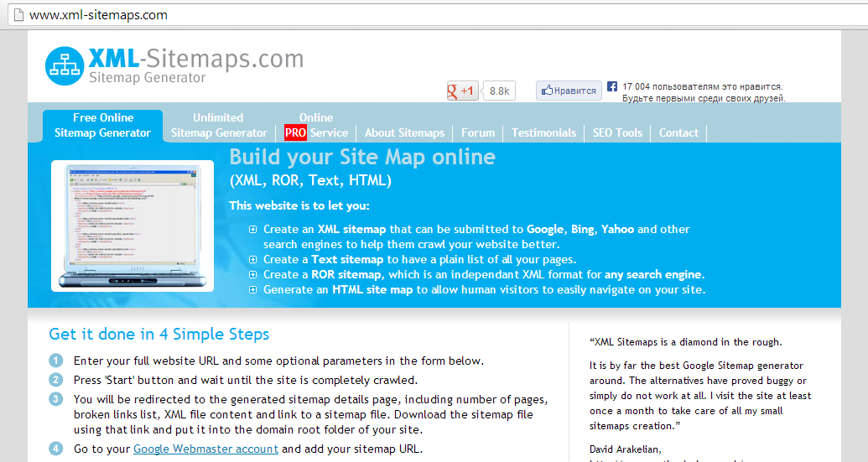Viewport: 868px width, 462px height.
Task: Click the 'David Arakelian,' testimonial author name
Action: coord(626,449)
